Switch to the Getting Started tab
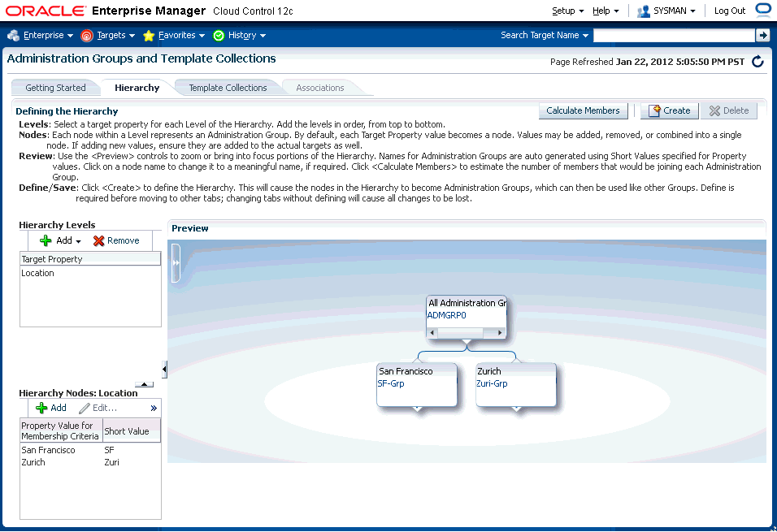 tap(55, 88)
